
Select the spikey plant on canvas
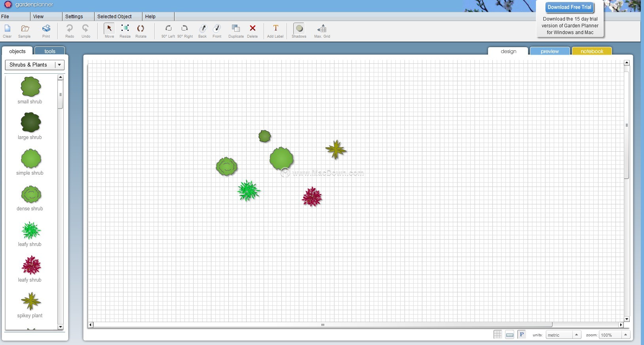pos(336,150)
